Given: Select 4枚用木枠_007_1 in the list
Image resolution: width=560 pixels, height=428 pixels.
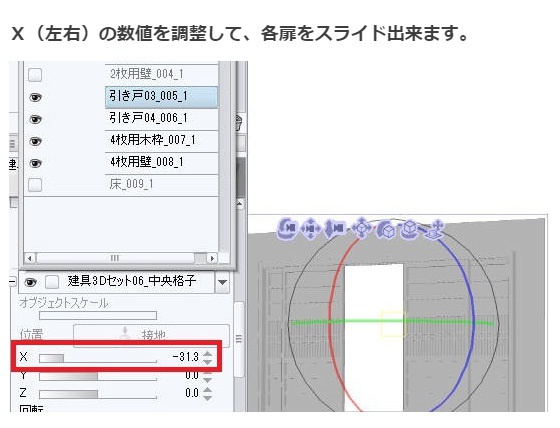Looking at the screenshot, I should [161, 141].
